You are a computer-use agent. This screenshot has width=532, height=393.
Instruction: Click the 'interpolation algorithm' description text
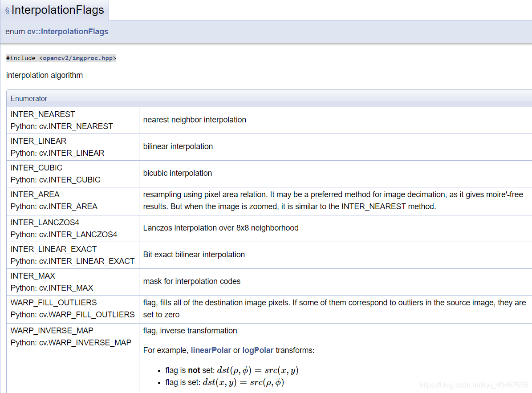45,75
